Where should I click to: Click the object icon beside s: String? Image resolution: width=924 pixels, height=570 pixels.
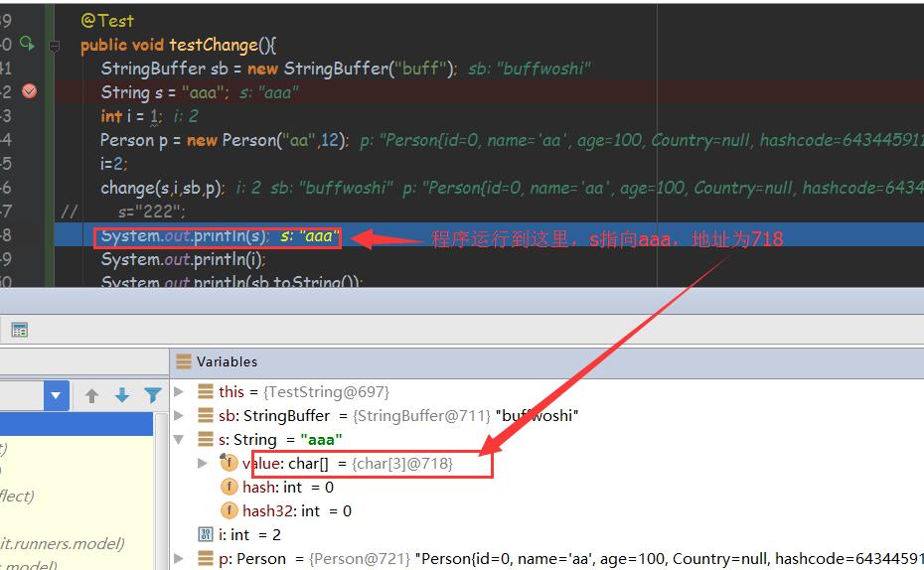205,439
